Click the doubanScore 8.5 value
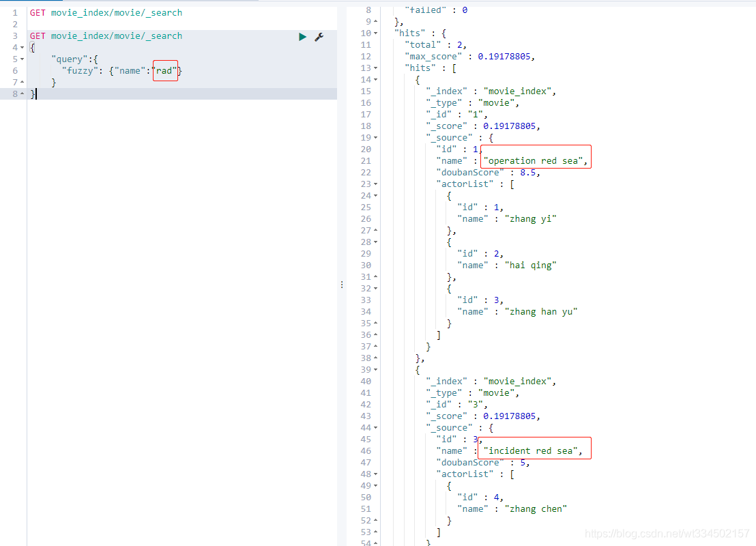The height and width of the screenshot is (546, 756). pyautogui.click(x=527, y=173)
